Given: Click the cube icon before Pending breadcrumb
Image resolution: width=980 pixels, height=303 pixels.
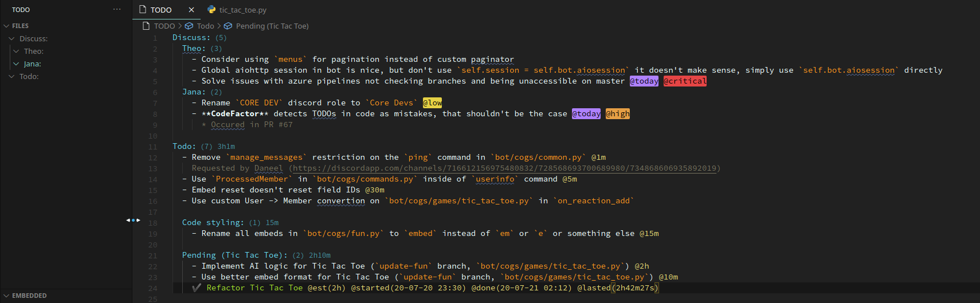Looking at the screenshot, I should click(x=228, y=26).
